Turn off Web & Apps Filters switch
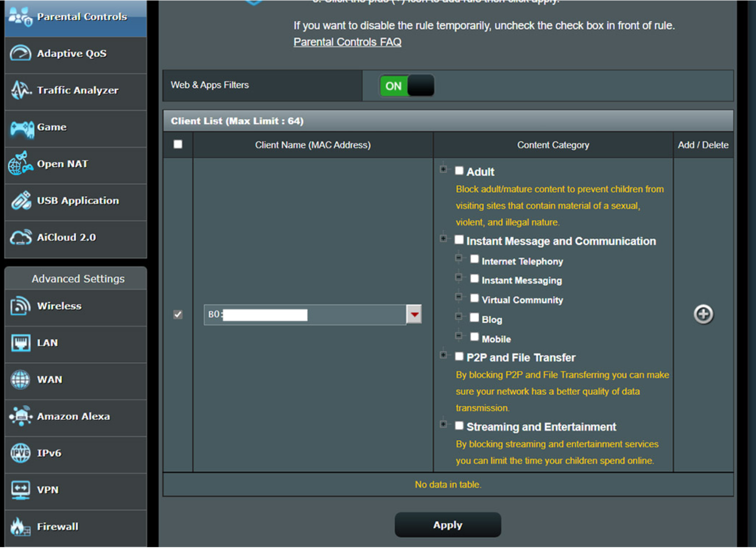The width and height of the screenshot is (756, 548). point(407,86)
